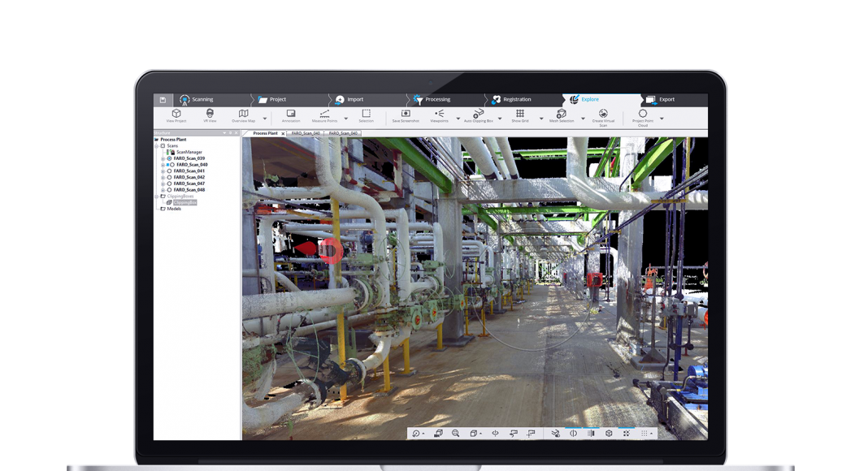Image resolution: width=868 pixels, height=471 pixels.
Task: Open the Overview Map dropdown arrow
Action: [264, 119]
